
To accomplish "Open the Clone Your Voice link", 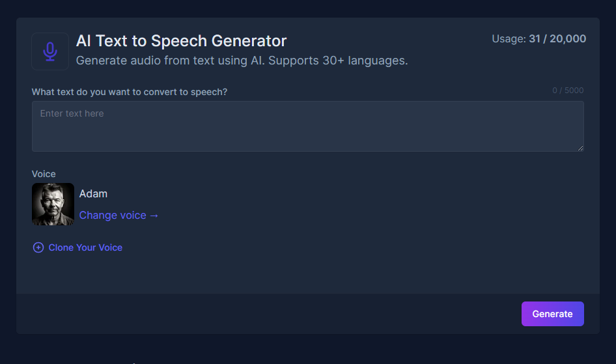I will point(85,247).
